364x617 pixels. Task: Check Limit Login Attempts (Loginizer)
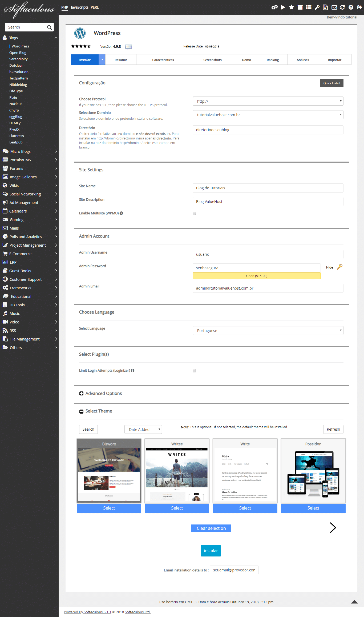[194, 371]
